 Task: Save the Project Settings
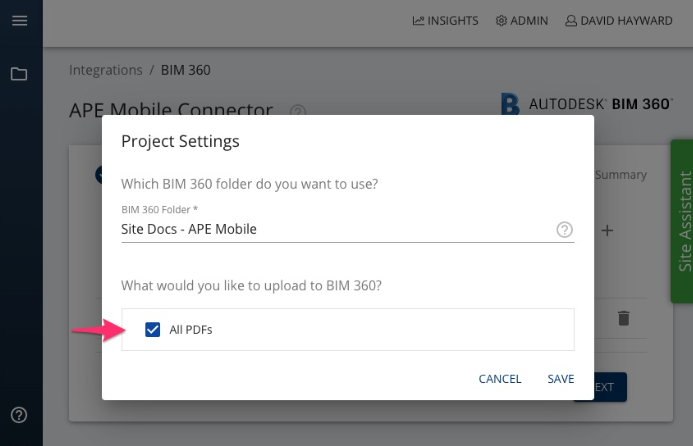[x=561, y=379]
